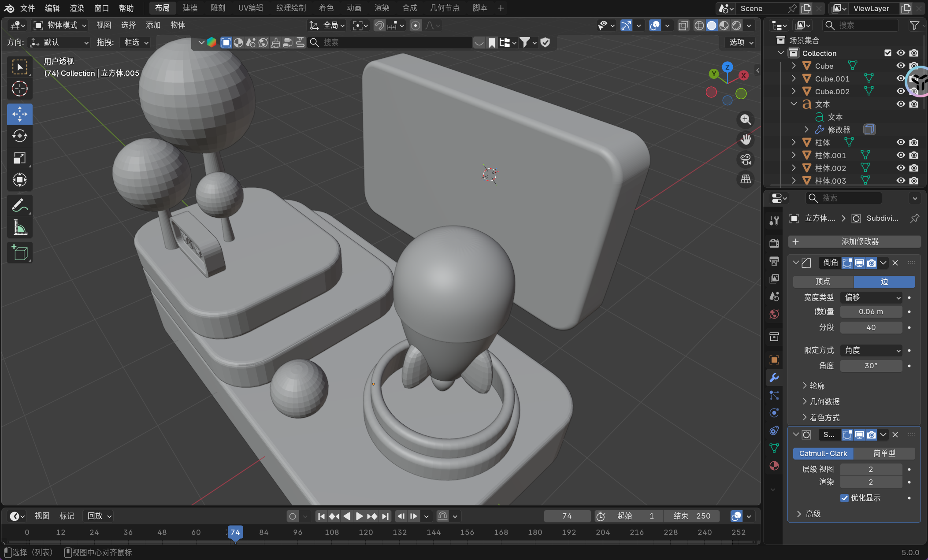Click the play animation button
Screen dimensions: 928x560
point(359,516)
